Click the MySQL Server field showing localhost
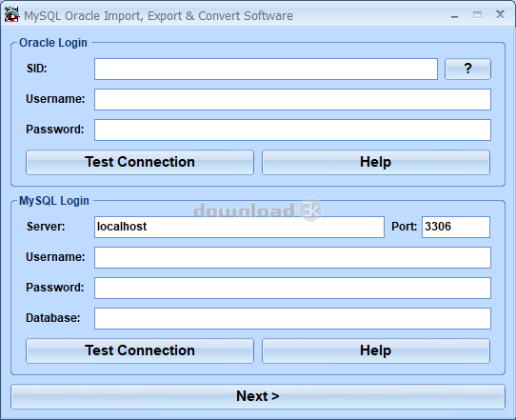This screenshot has height=420, width=516. (x=239, y=227)
